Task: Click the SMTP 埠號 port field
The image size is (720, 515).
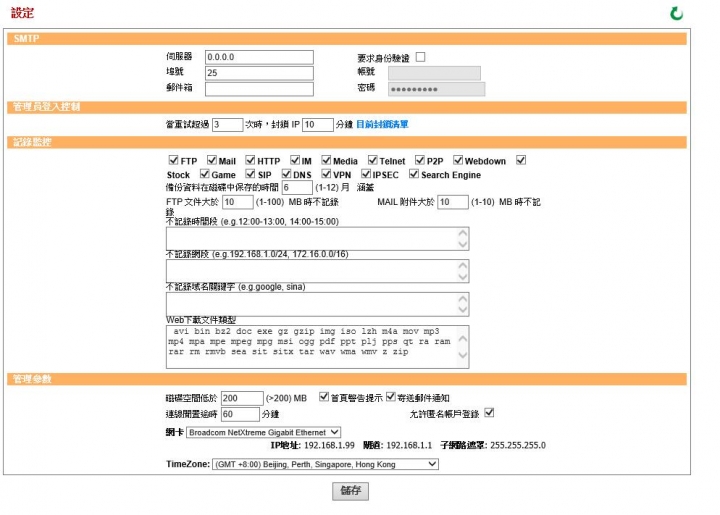Action: point(259,73)
